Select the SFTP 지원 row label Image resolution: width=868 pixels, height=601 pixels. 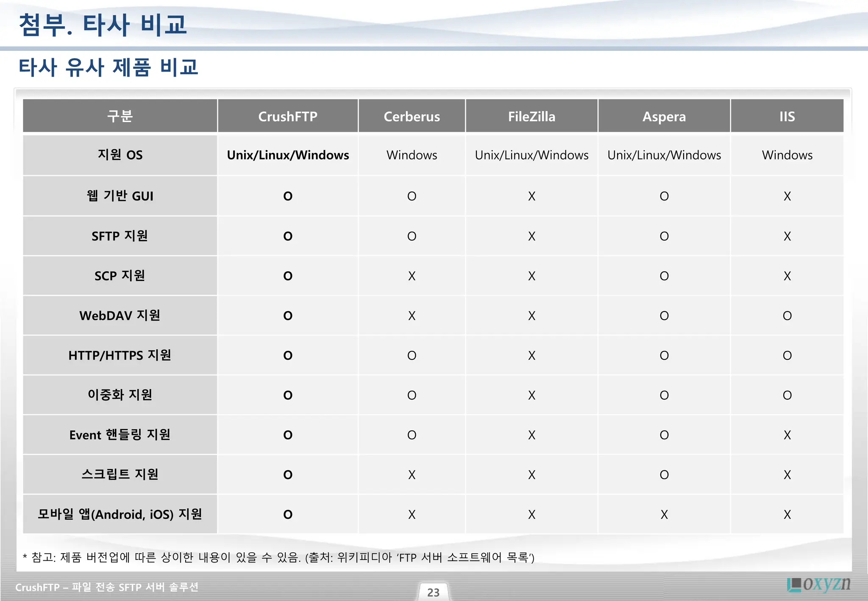(120, 236)
